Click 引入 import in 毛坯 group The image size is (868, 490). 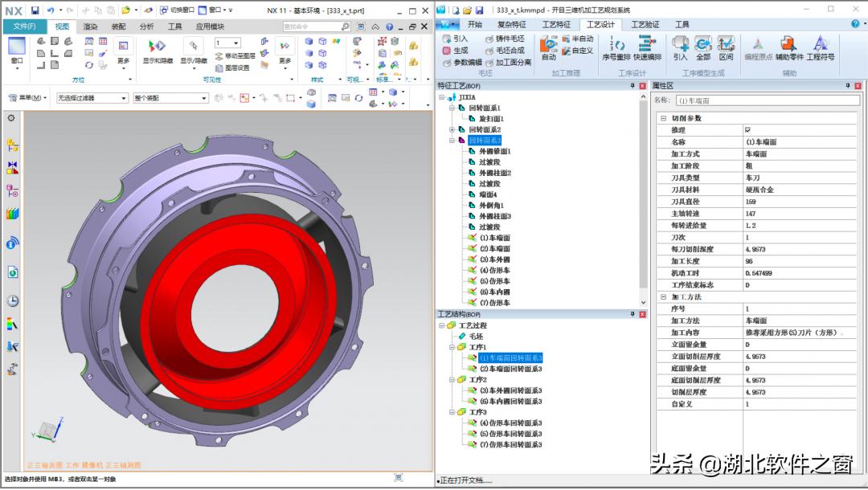[456, 39]
